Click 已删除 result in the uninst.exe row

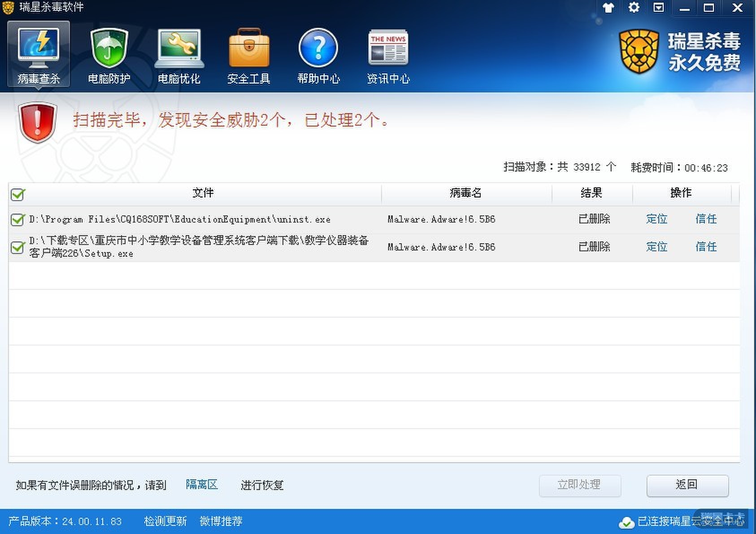595,219
